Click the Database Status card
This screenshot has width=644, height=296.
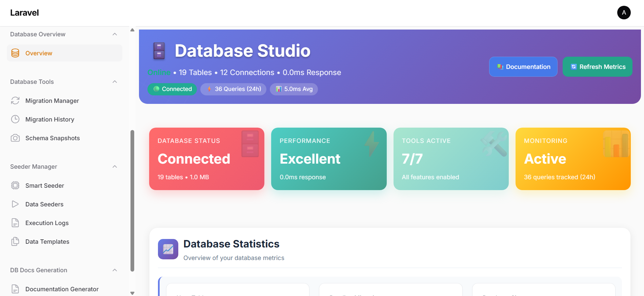[207, 159]
